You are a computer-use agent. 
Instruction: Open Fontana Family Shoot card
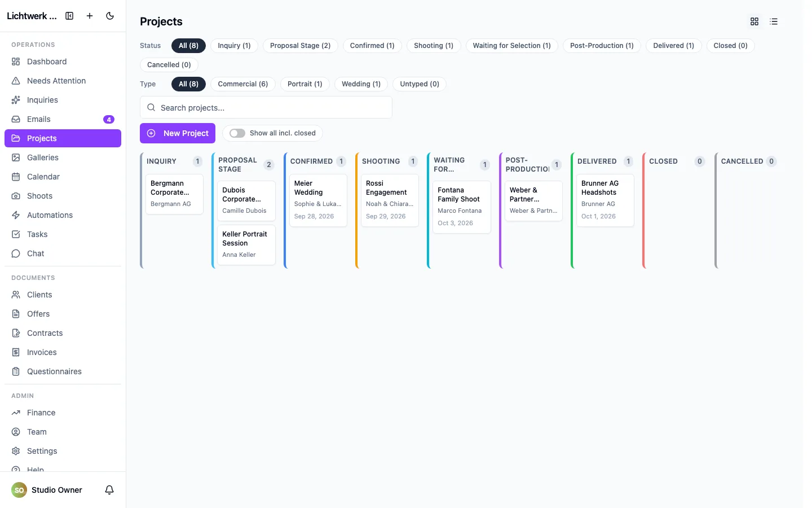pyautogui.click(x=462, y=207)
